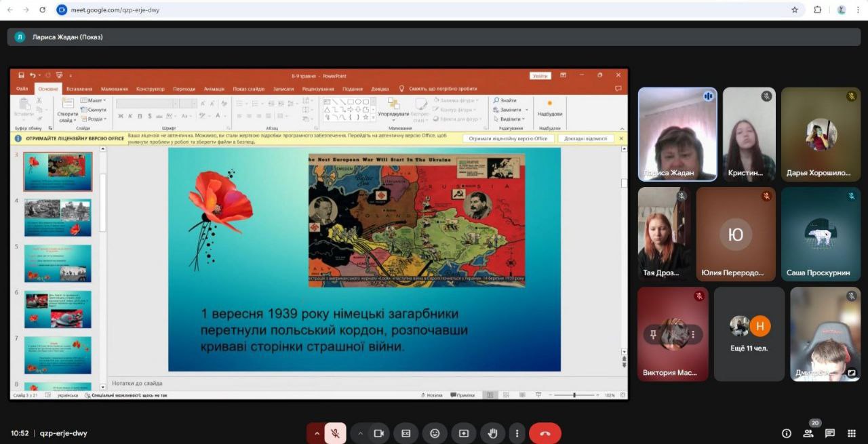Switch to Slide Sorter view
Viewport: 868px width, 444px height.
tap(506, 395)
